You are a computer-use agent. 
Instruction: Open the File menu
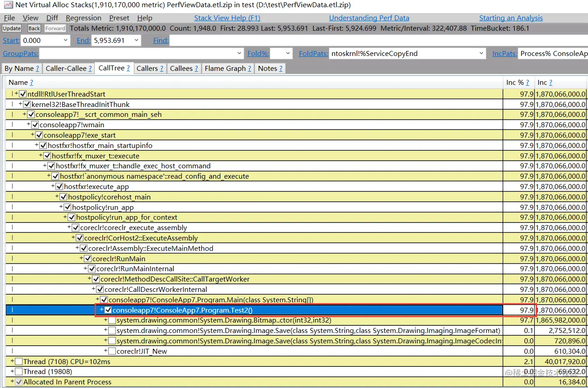9,18
